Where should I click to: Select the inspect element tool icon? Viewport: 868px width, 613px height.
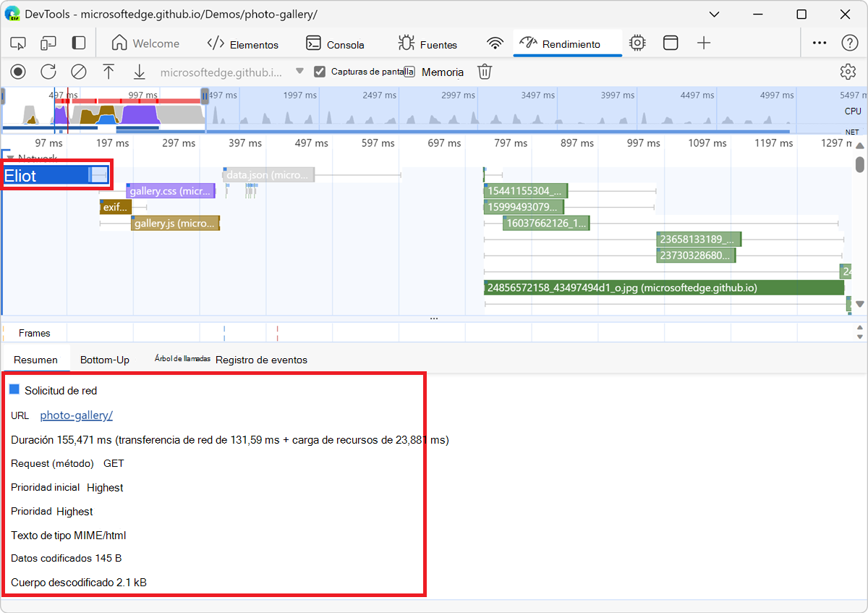18,43
